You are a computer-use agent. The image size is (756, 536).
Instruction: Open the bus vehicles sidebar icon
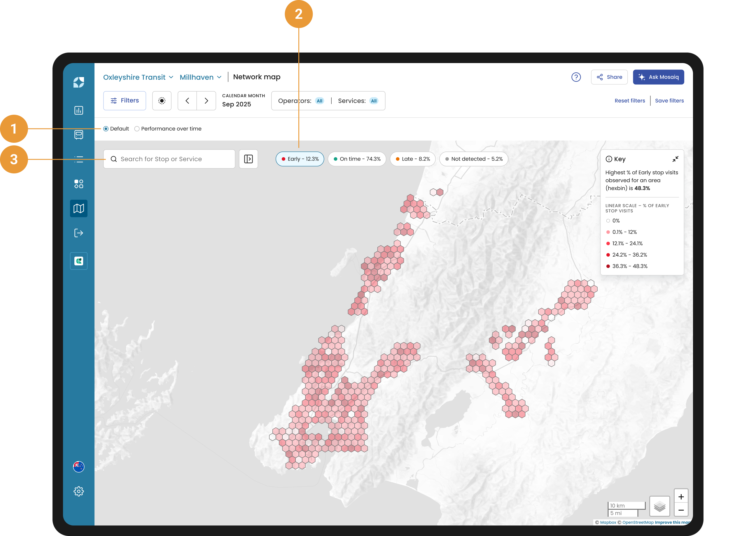(78, 135)
